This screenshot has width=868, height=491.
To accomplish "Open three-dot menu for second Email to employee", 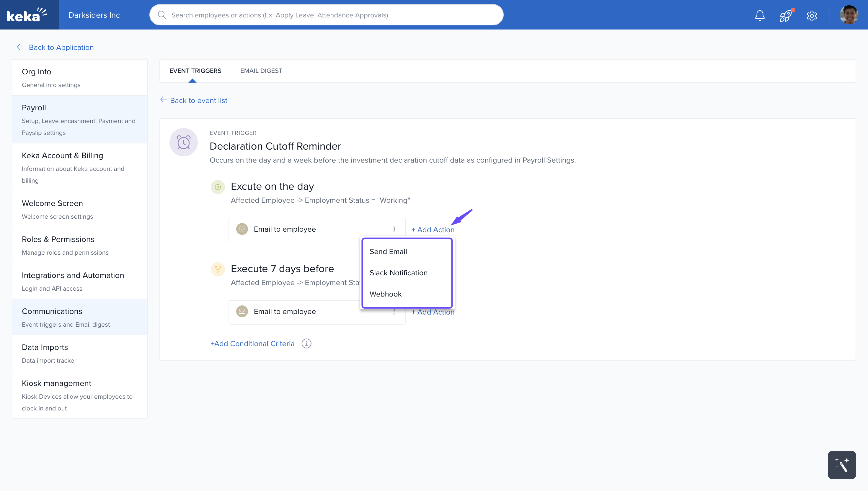I will (x=394, y=312).
